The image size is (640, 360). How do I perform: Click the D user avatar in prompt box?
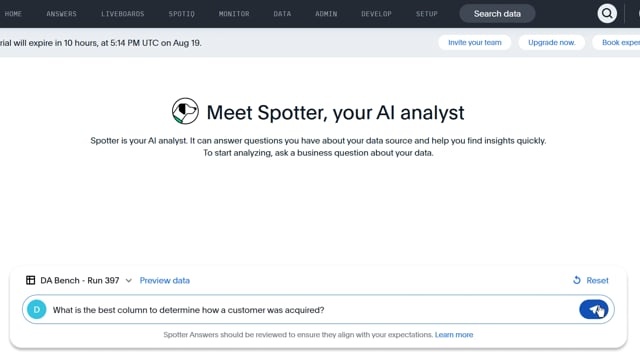[x=37, y=310]
